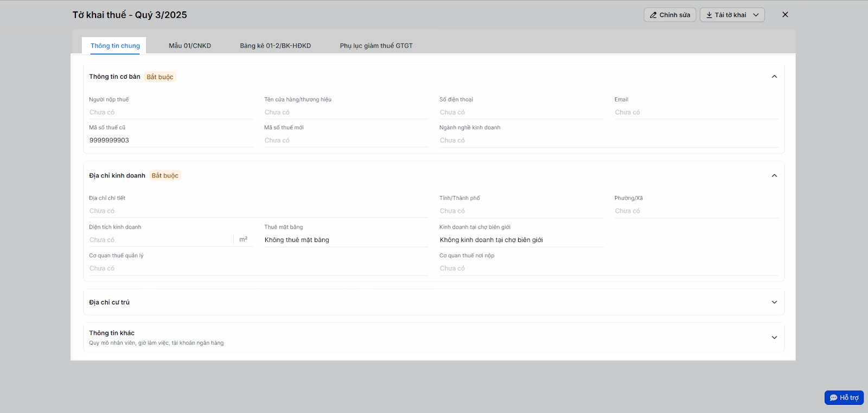Click the m² unit label
Viewport: 868px width, 413px height.
244,239
